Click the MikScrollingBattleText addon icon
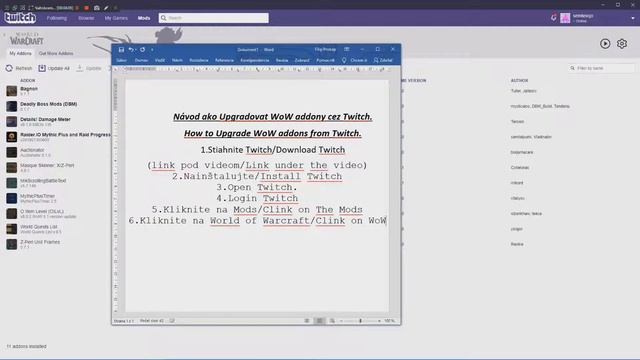640x360 pixels. click(11, 183)
